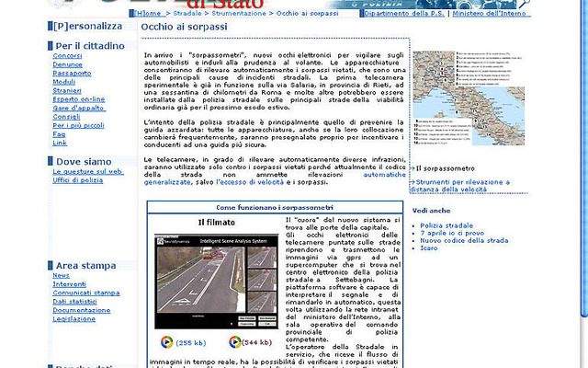This screenshot has height=368, width=588.
Task: Click the (544 kb) file size link
Action: 256,342
